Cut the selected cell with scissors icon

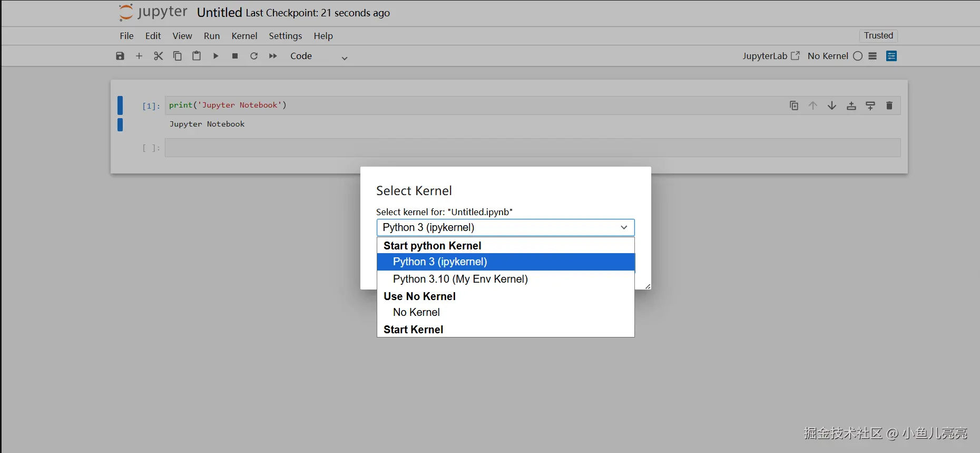158,56
